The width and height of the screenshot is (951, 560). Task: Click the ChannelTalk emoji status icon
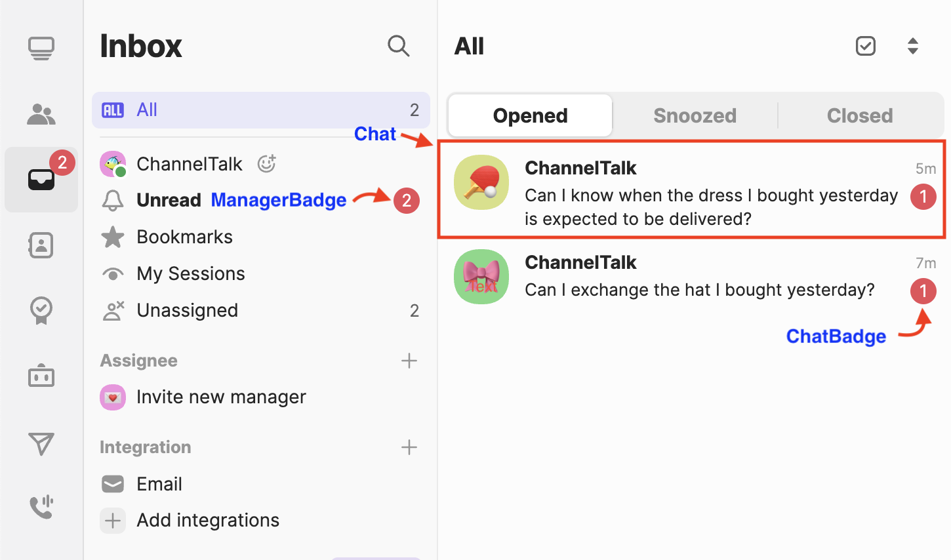point(266,163)
